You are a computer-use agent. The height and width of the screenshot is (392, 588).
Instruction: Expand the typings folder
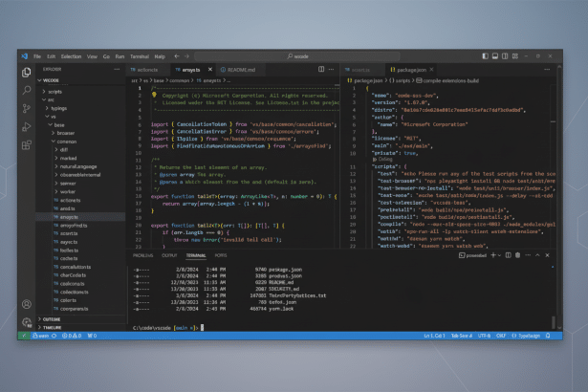(x=47, y=108)
